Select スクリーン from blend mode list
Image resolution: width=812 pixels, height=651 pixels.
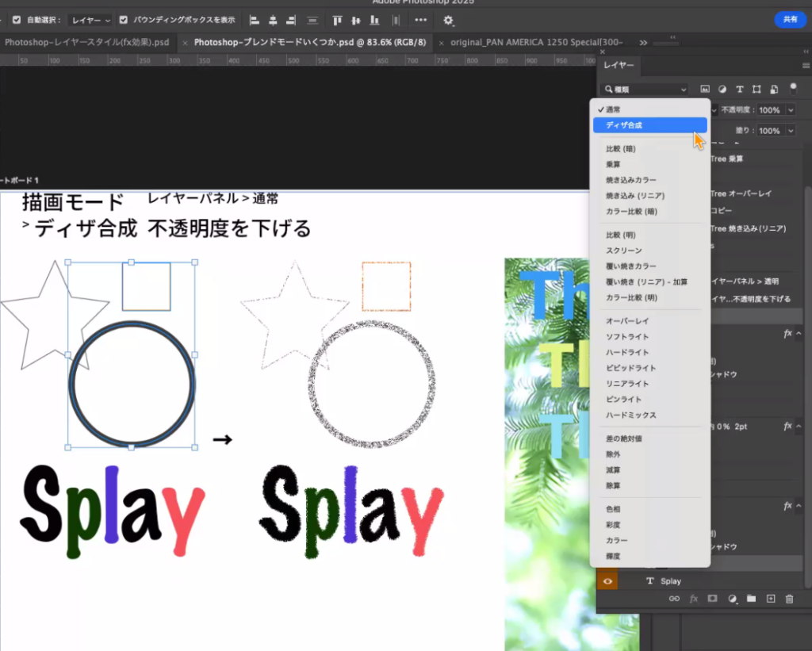pos(624,251)
